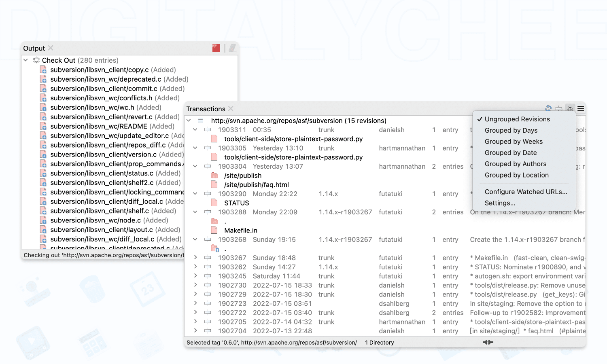Image resolution: width=607 pixels, height=364 pixels.
Task: Choose Grouped by Days option
Action: 511,130
